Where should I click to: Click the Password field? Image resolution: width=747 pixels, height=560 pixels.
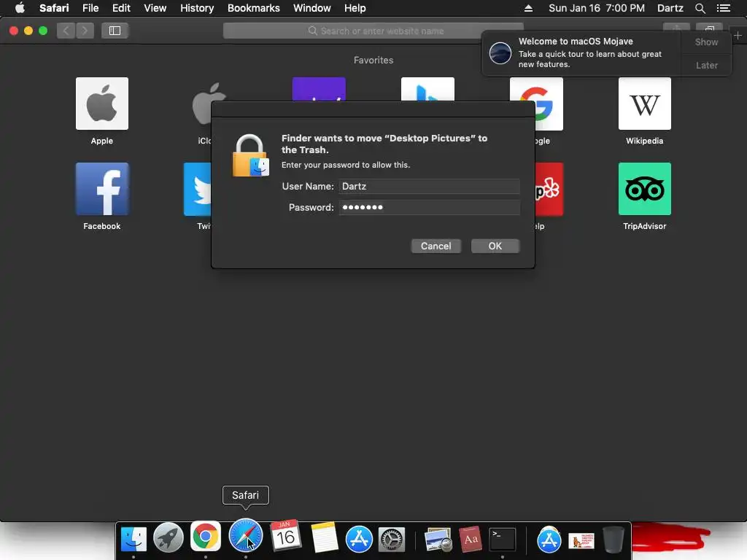pyautogui.click(x=429, y=207)
